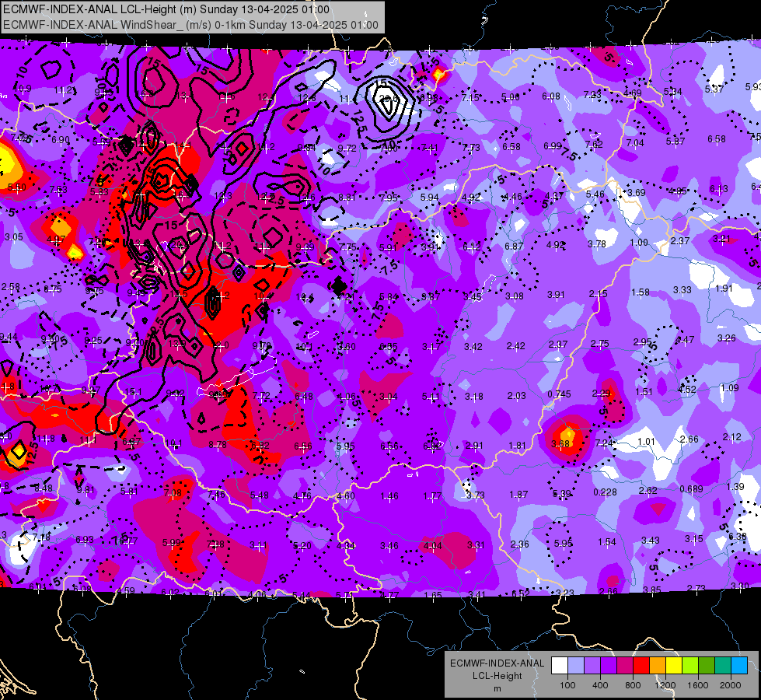Click the '1.54' data value
Viewport: 761px width, 700px height.
pos(606,541)
